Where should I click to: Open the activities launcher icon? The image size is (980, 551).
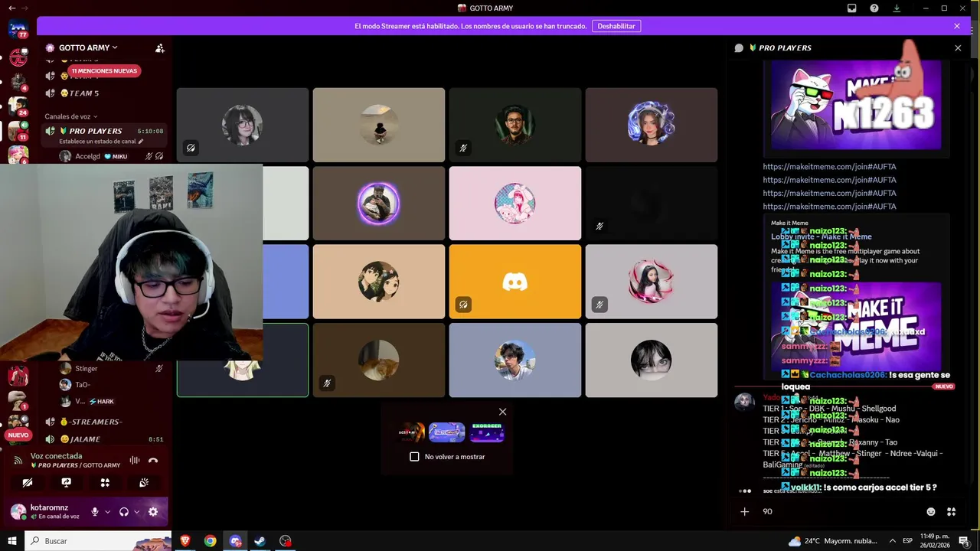click(105, 483)
